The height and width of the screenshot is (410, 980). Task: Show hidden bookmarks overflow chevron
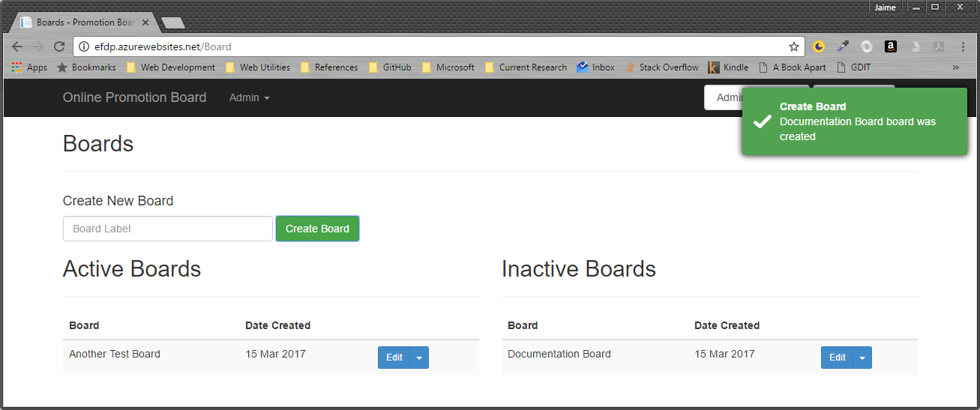(x=955, y=67)
